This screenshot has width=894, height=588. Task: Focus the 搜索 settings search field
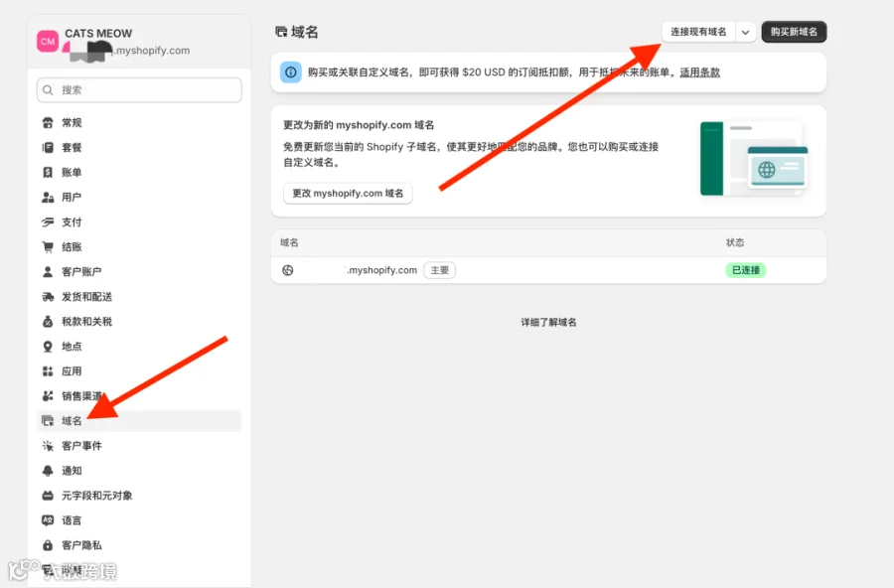point(139,90)
